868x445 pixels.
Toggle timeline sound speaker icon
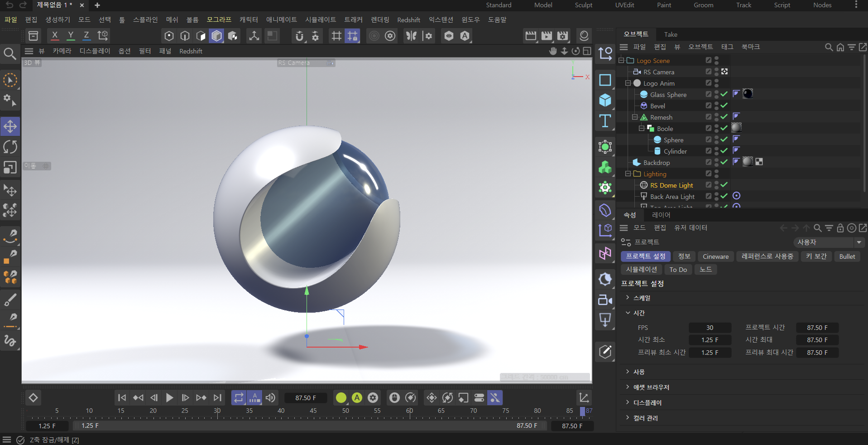coord(270,398)
